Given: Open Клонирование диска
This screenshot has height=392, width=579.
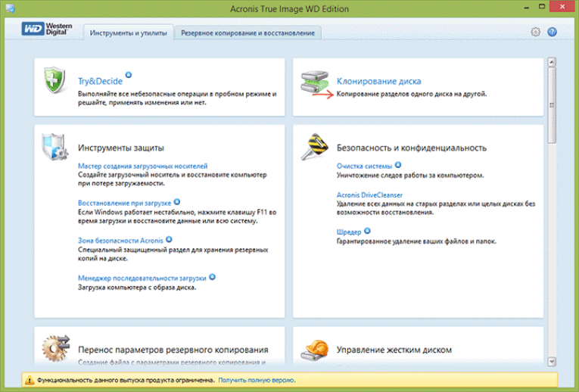Looking at the screenshot, I should [x=378, y=81].
